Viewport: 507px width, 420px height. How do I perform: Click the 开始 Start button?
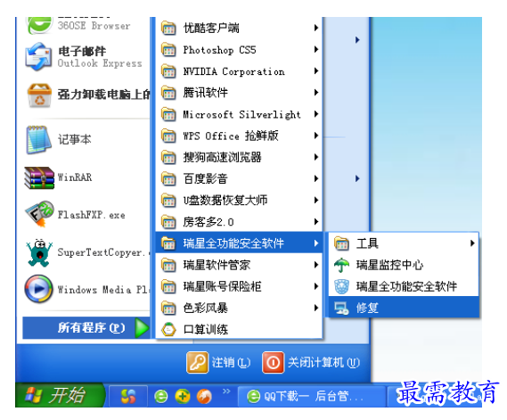60,395
